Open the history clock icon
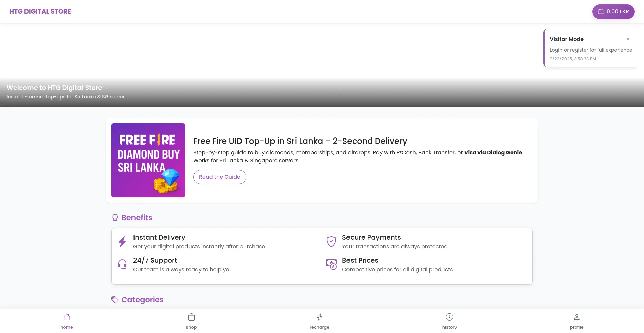 449,317
